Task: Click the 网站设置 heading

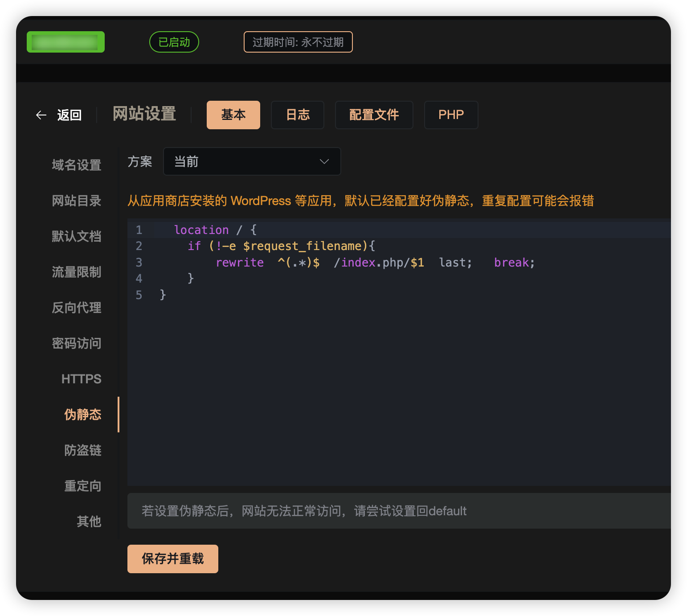Action: point(144,114)
